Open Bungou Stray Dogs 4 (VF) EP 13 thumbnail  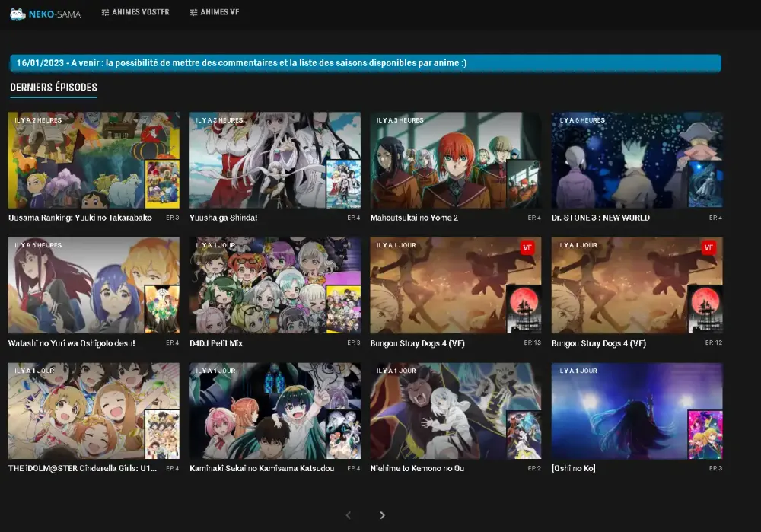(x=456, y=285)
